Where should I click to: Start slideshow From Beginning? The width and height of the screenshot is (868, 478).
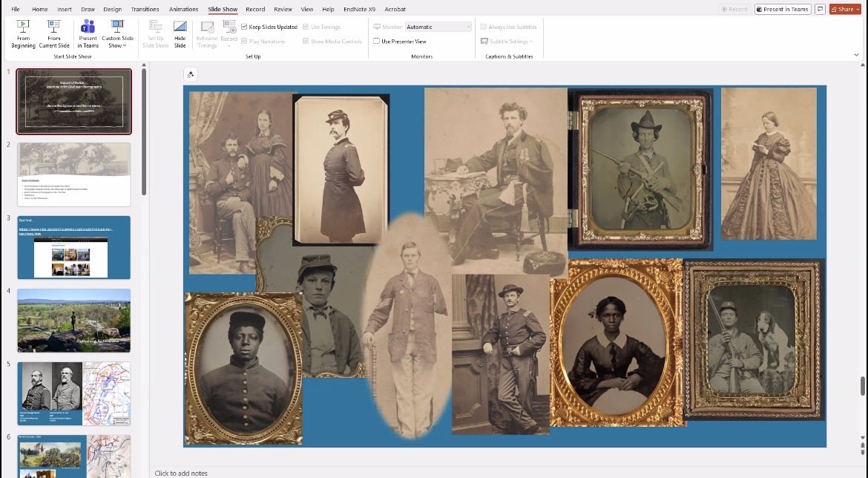click(x=23, y=34)
